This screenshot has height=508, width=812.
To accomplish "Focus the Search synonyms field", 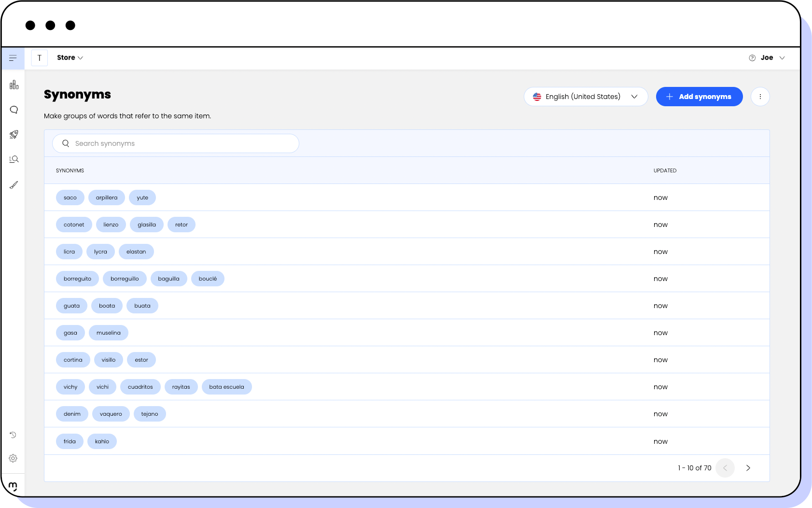I will (176, 143).
